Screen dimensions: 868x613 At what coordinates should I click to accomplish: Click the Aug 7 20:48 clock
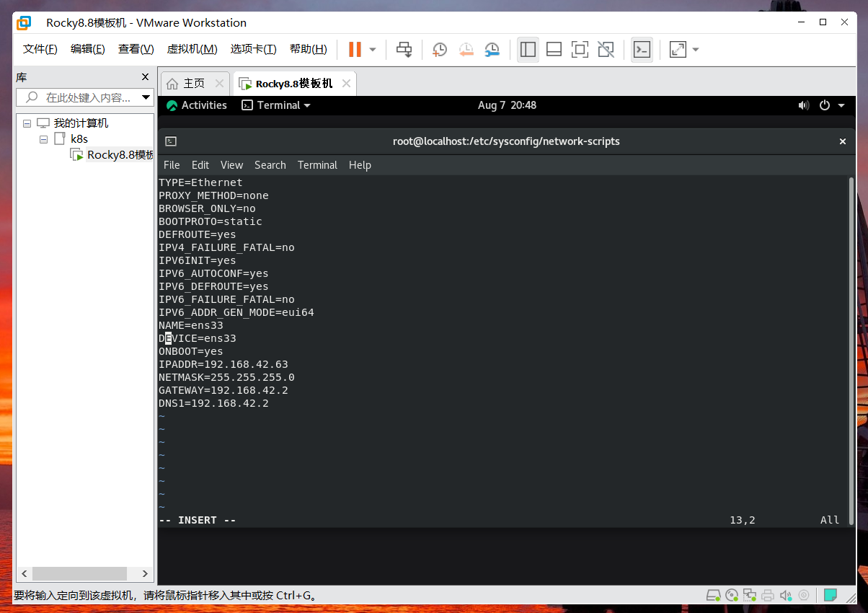point(507,105)
